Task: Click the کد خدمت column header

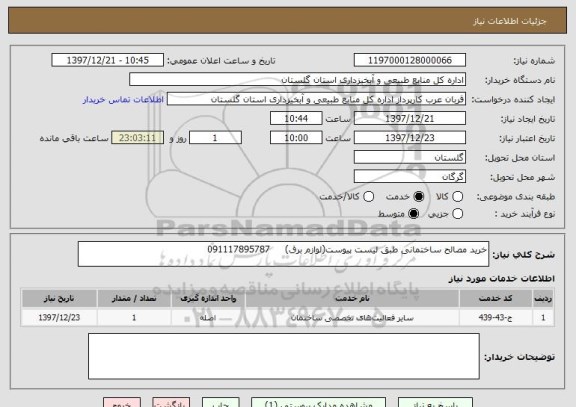Action: pos(496,298)
